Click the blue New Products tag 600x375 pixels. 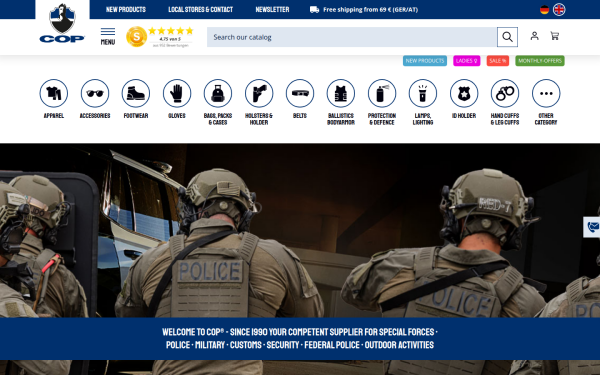click(425, 60)
